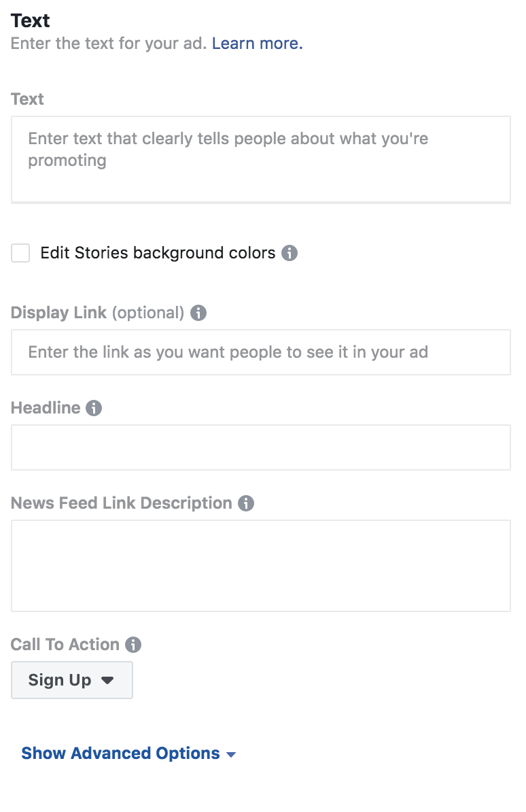
Task: Open the Display Link info tooltip icon
Action: click(x=198, y=313)
